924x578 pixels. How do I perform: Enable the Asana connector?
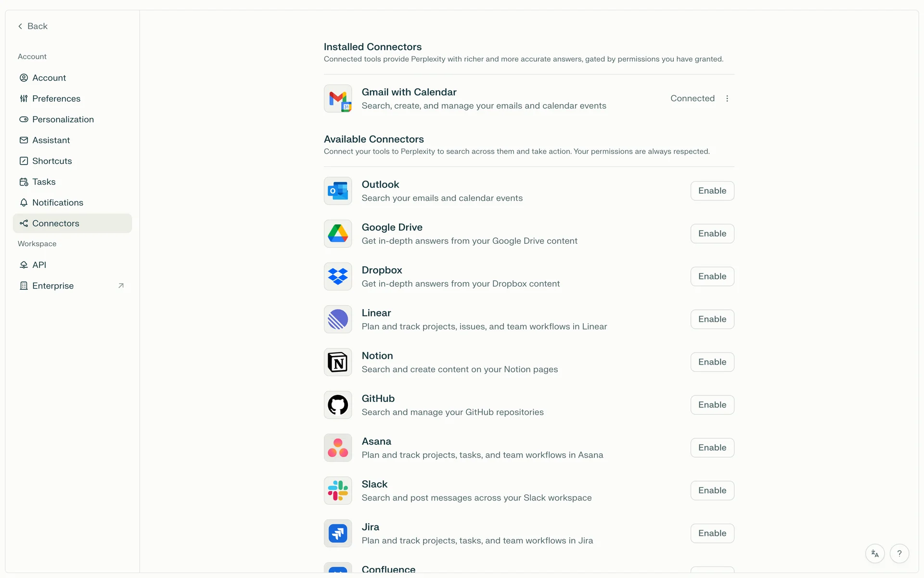pos(712,447)
